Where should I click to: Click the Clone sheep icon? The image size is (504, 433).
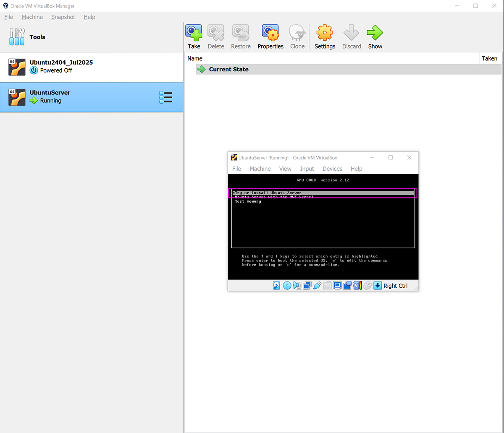(x=297, y=32)
